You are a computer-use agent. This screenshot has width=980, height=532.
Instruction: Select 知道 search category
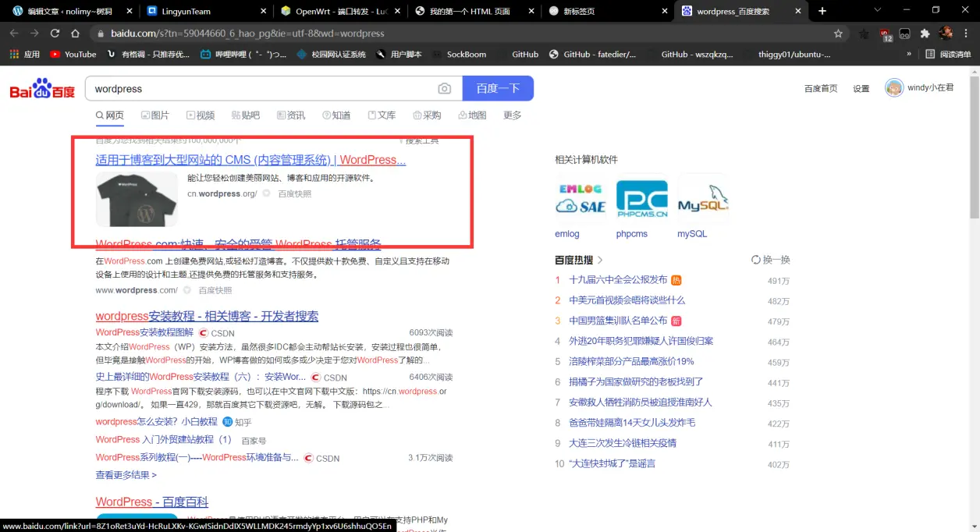(x=336, y=115)
